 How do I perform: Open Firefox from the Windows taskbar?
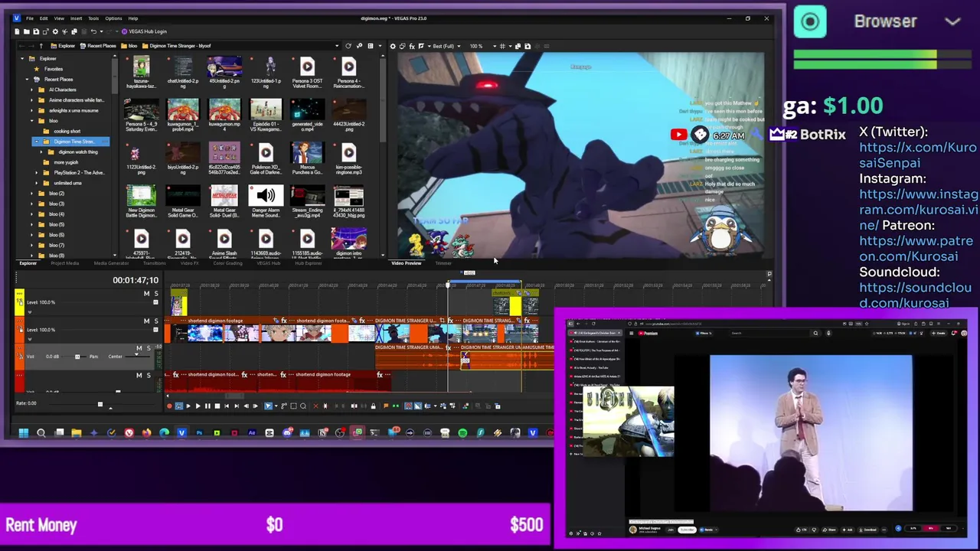(x=146, y=432)
